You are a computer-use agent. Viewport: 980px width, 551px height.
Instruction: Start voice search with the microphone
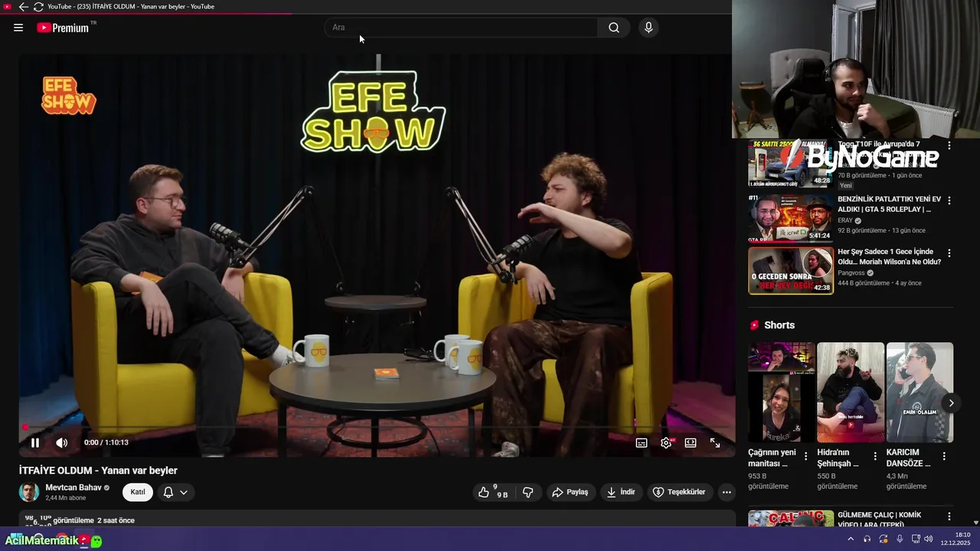pyautogui.click(x=648, y=28)
